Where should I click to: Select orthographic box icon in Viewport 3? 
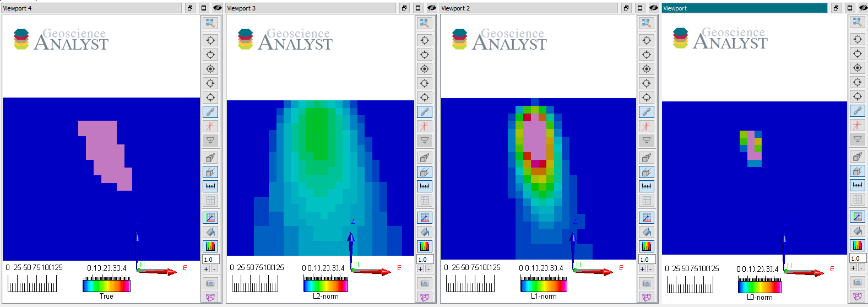click(425, 172)
